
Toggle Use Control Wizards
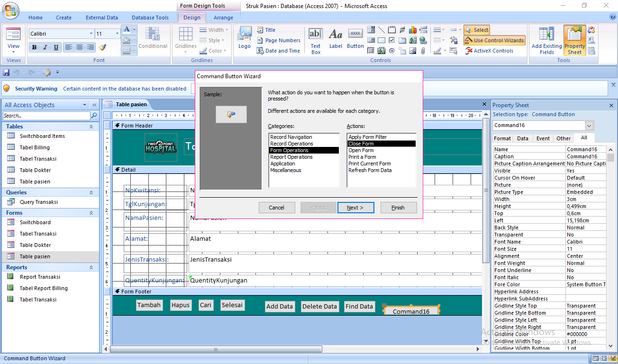494,40
